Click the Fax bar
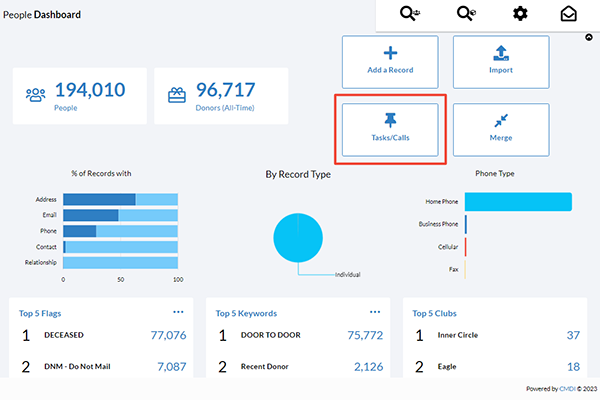This screenshot has width=600, height=400. click(x=465, y=269)
